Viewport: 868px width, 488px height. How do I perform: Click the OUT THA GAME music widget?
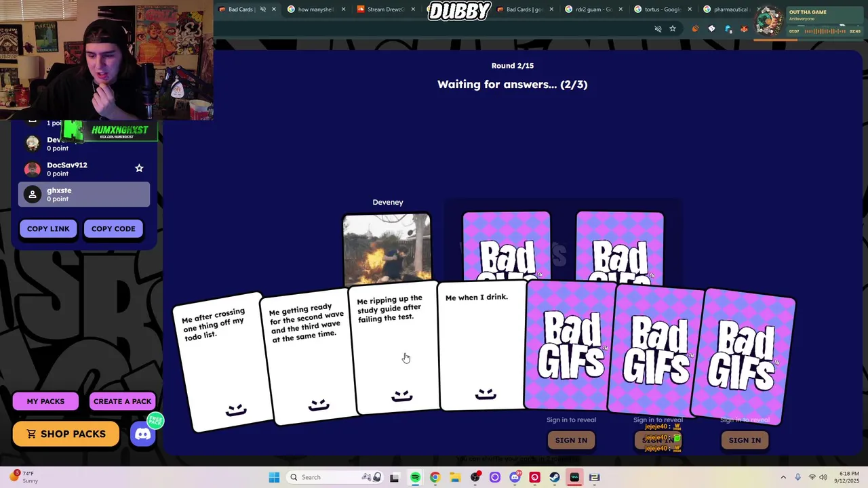[810, 22]
